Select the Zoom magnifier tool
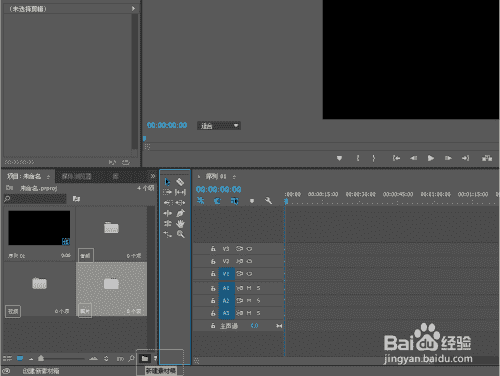 coord(180,234)
